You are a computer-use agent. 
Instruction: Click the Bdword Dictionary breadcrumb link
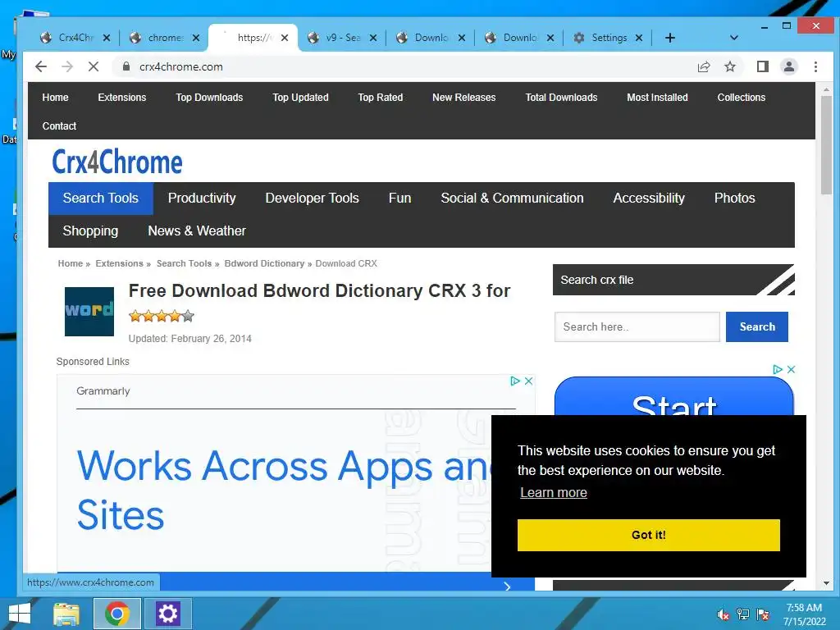[264, 263]
